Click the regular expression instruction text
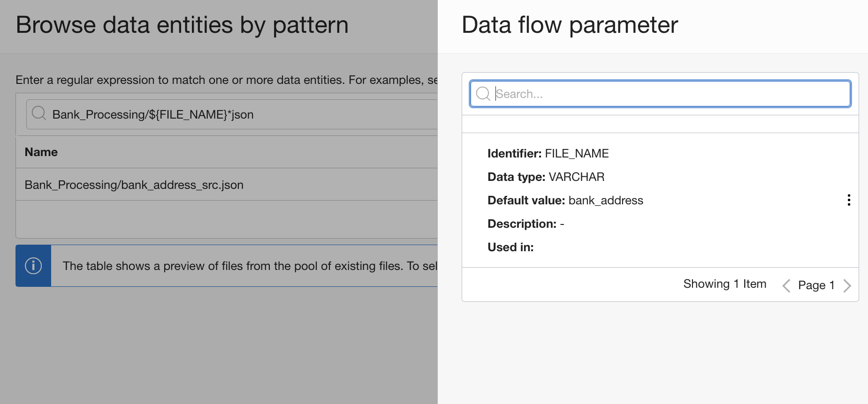 pos(227,80)
